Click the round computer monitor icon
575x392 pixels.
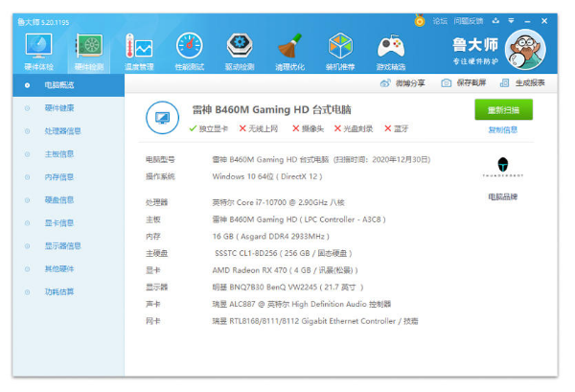click(163, 118)
